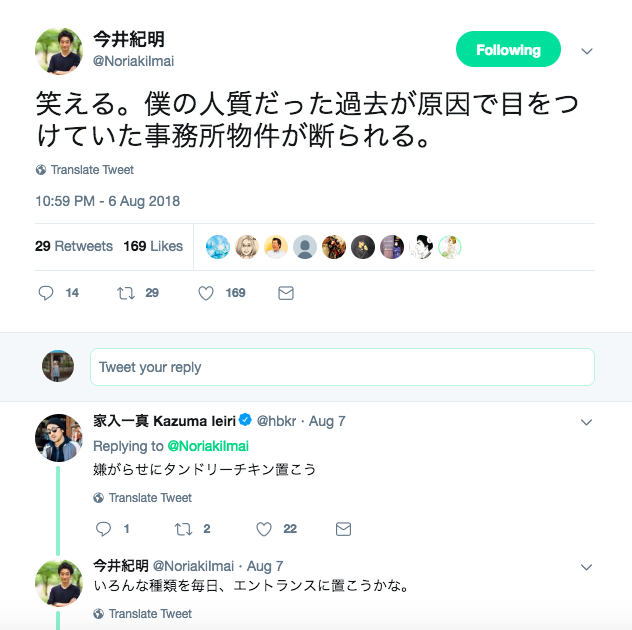The height and width of the screenshot is (630, 632).
Task: Expand options chevron on Kazuma Ieiri's reply
Action: 587,422
